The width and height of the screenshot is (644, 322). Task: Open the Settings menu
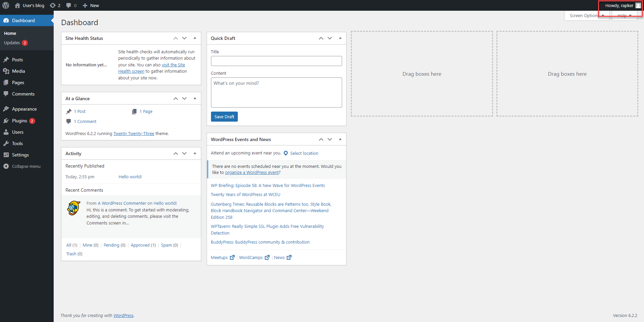coord(27,155)
